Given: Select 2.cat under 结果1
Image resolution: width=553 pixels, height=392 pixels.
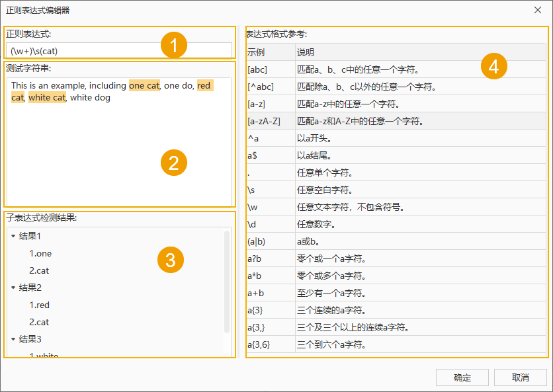Looking at the screenshot, I should click(x=39, y=271).
